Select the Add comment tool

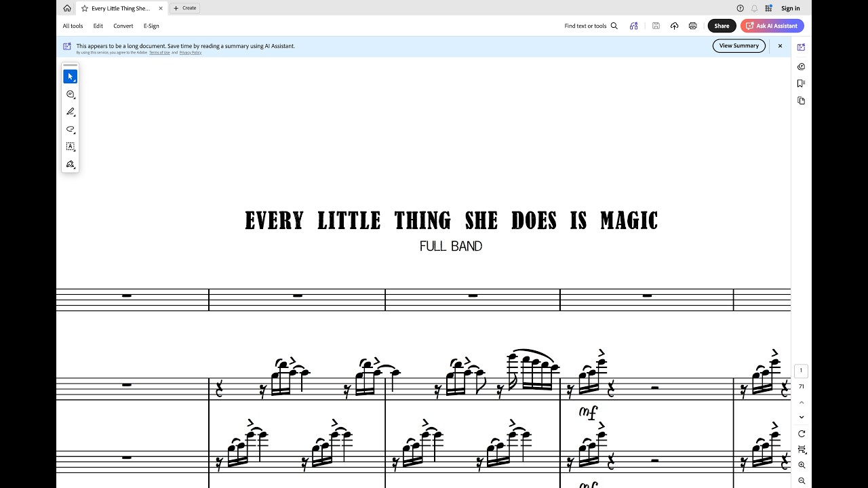(70, 94)
